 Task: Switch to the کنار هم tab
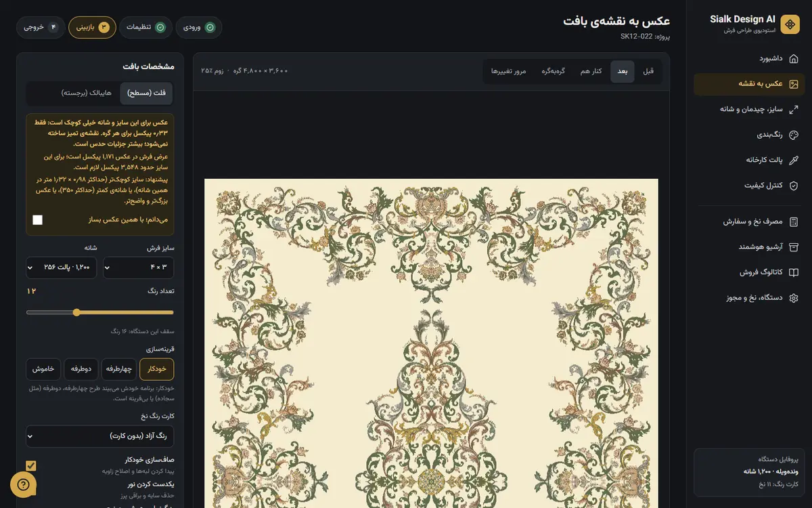(x=591, y=71)
